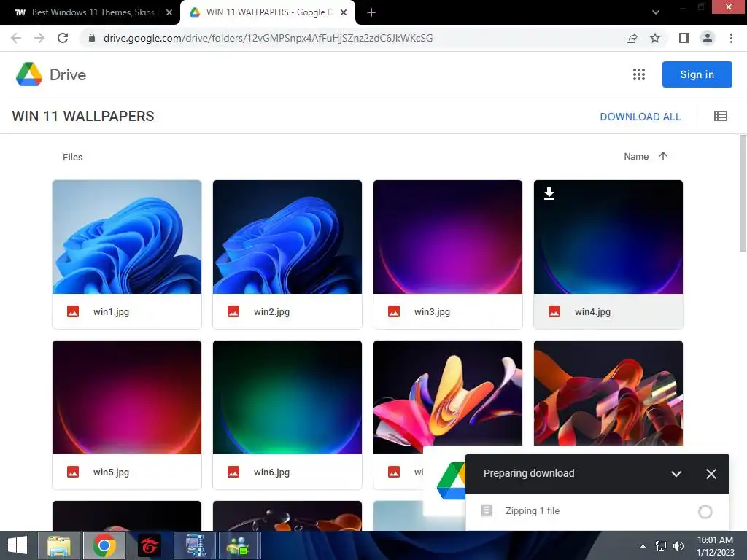Open the tab search dropdown
Screen dimensions: 747x560
[656, 12]
